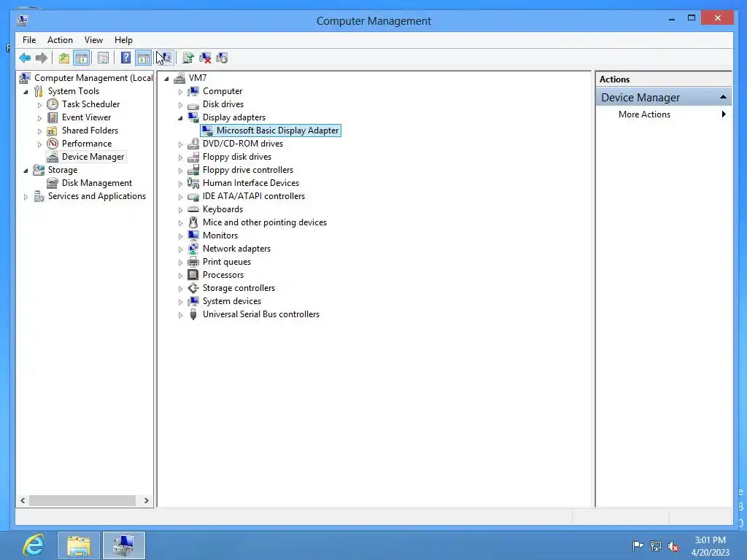Select Computer Management (Local) root node

point(93,77)
